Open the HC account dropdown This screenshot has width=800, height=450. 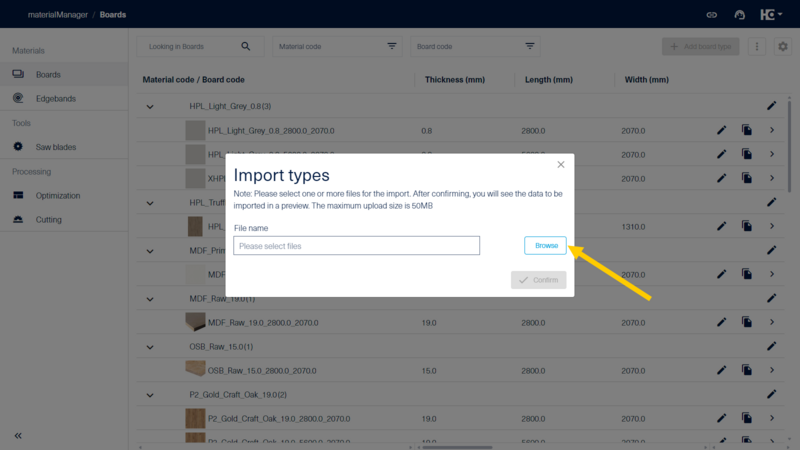pyautogui.click(x=771, y=14)
